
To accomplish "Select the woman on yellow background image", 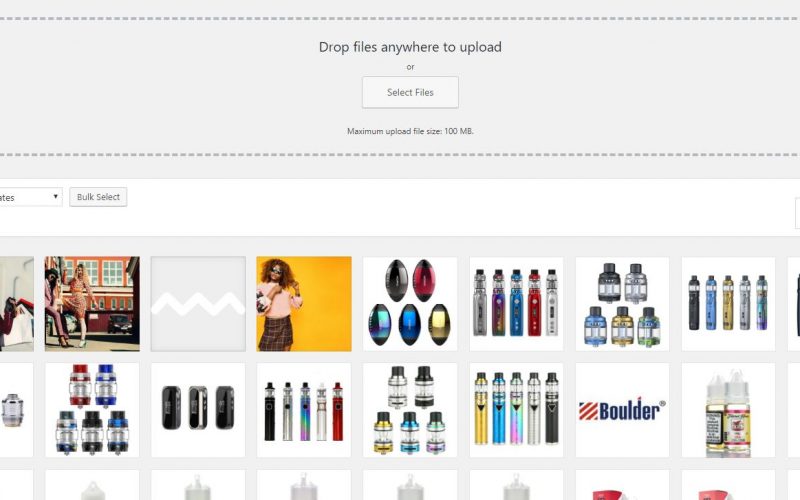I will [304, 304].
